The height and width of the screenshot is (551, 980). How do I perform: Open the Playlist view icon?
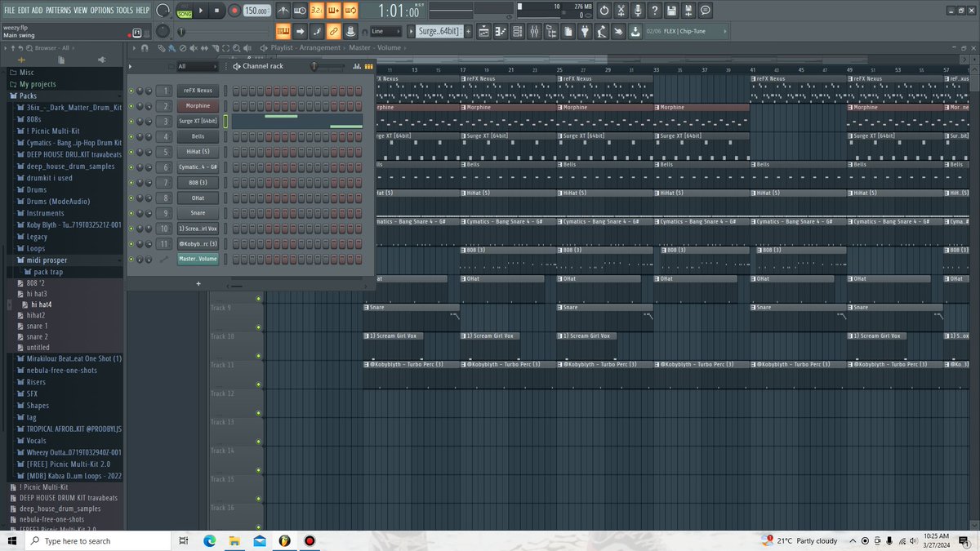484,32
